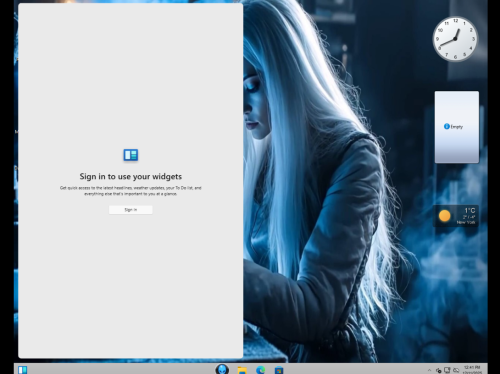Viewport: 500px width, 374px height.
Task: Click the blue info icon beside Empty
Action: [x=447, y=126]
